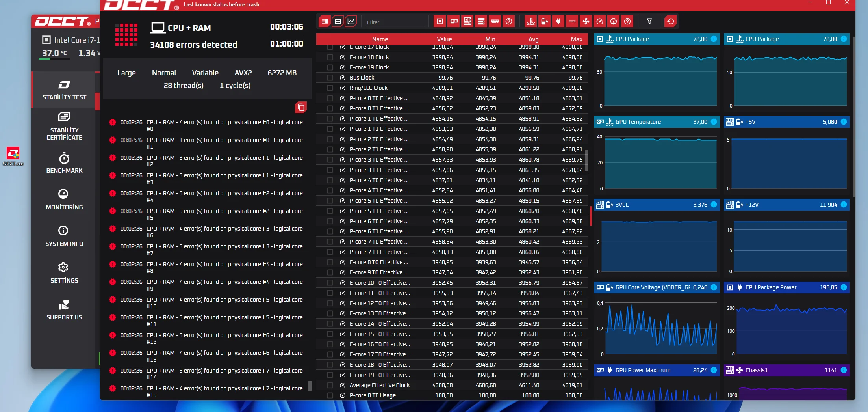Sort the sensor table by Avg column
The image size is (868, 412).
(x=534, y=39)
